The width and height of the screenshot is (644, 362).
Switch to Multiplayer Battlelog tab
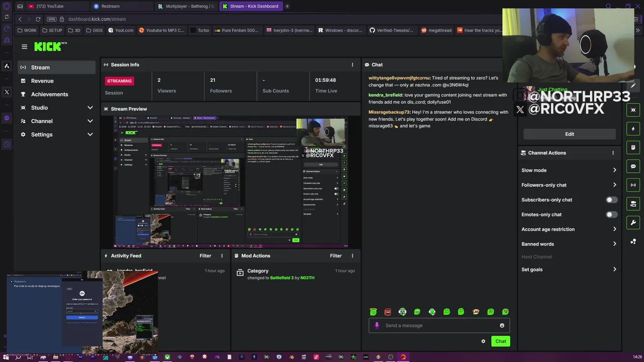click(186, 6)
